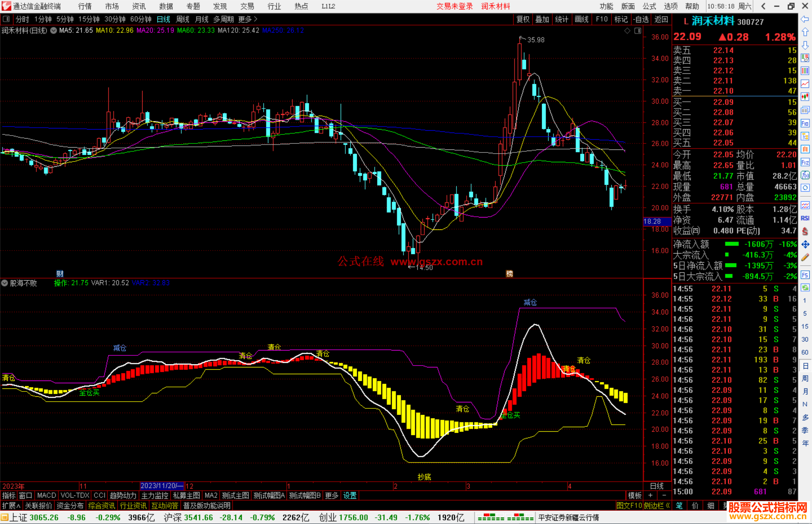
Task: Toggle the MA indicator circle next to 润禾材料(日线)
Action: [x=54, y=30]
